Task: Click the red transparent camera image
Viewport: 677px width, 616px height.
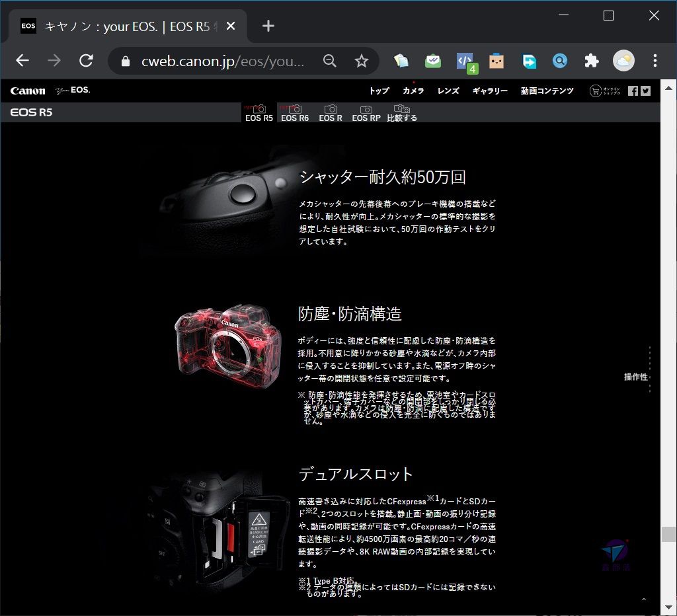Action: [x=228, y=346]
